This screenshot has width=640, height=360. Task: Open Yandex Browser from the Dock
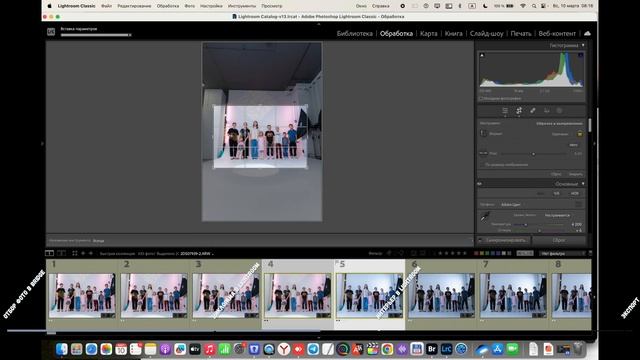pos(284,349)
